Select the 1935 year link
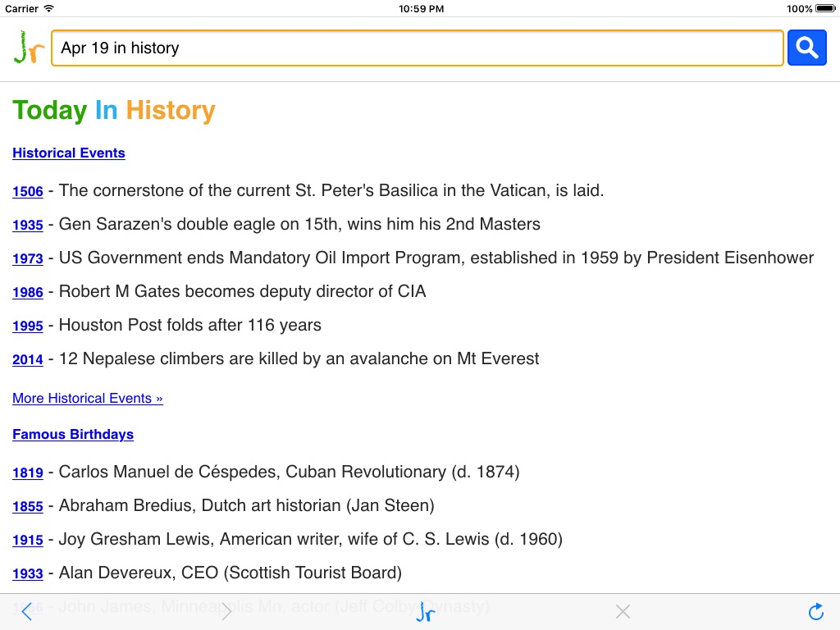Screen dimensions: 840x630 [28, 225]
